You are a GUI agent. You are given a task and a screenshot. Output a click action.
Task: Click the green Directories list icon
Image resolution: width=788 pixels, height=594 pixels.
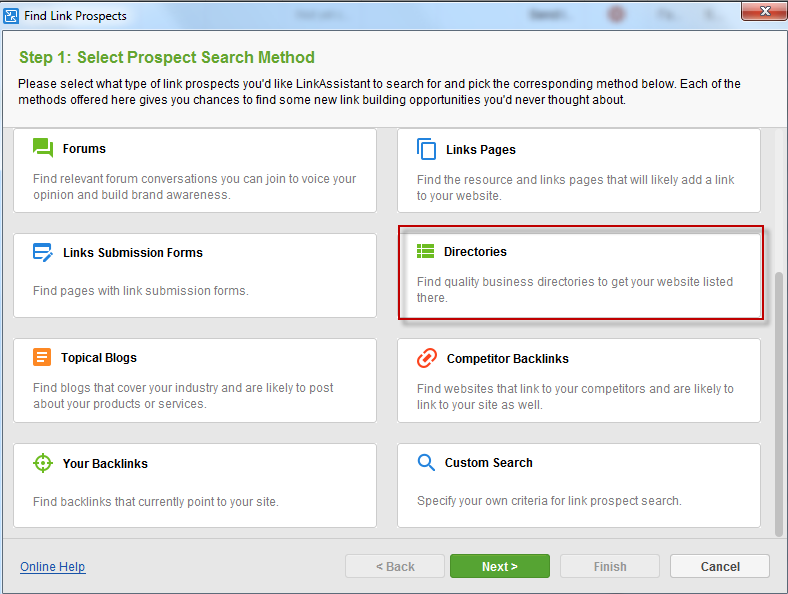(x=425, y=251)
